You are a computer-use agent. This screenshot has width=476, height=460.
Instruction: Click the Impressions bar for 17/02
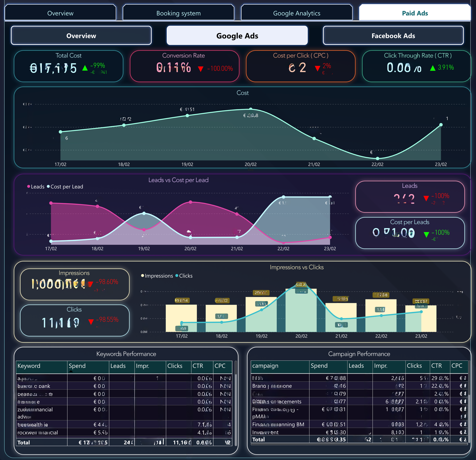pyautogui.click(x=181, y=318)
